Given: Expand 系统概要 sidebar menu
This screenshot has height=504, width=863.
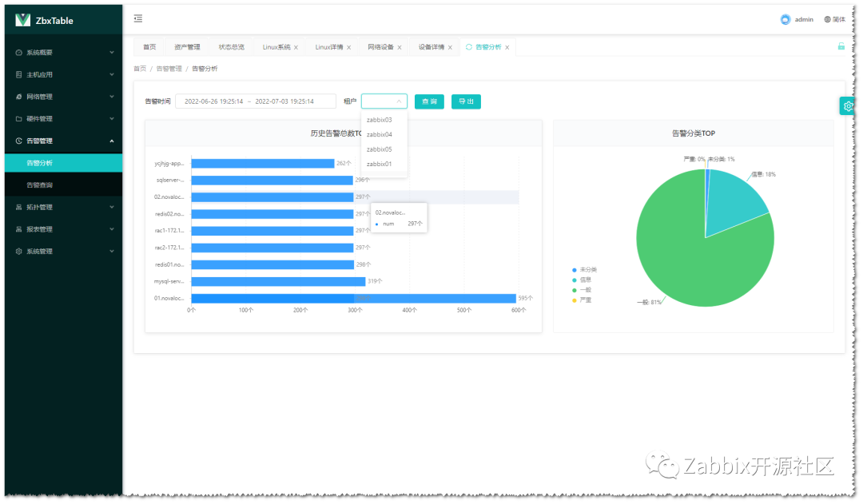Looking at the screenshot, I should click(65, 52).
